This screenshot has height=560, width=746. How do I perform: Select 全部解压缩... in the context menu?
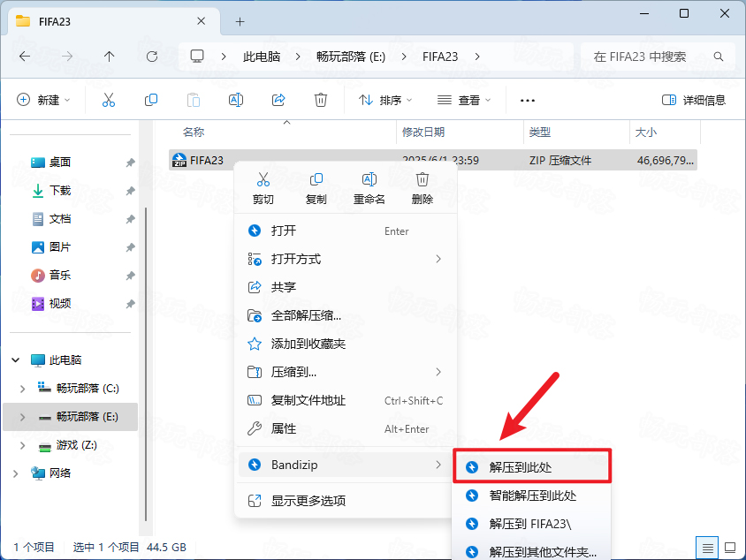coord(346,315)
